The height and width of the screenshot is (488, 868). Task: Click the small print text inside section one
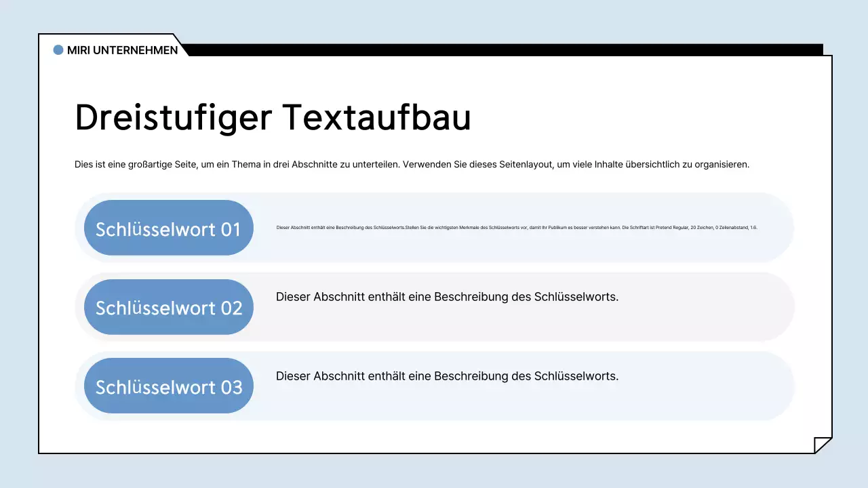pyautogui.click(x=515, y=228)
